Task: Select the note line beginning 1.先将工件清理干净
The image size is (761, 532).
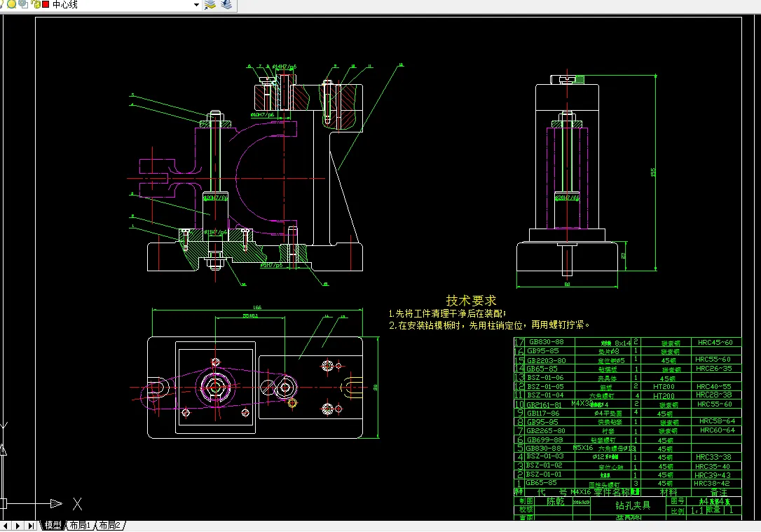Action: (448, 314)
